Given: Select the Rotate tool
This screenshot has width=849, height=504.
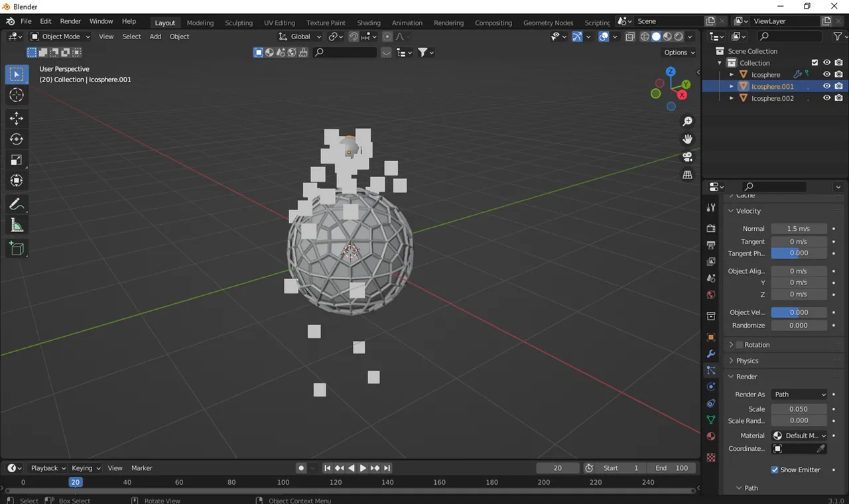Looking at the screenshot, I should pos(17,139).
